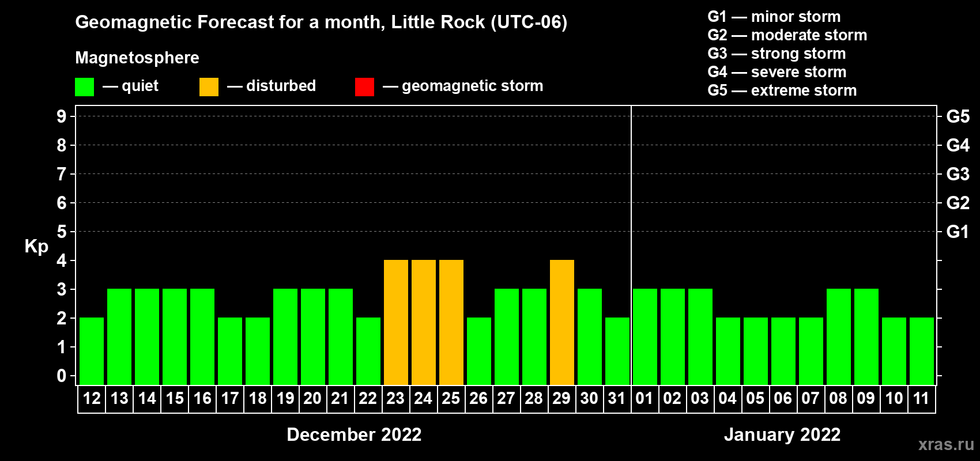Click the chart title mentioning Little Rock
The image size is (980, 461).
(x=321, y=22)
